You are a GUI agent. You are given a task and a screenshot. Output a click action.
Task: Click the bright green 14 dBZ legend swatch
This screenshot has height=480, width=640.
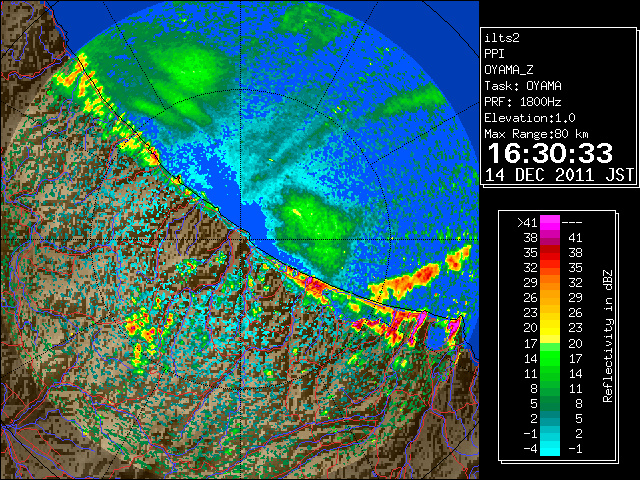click(550, 358)
